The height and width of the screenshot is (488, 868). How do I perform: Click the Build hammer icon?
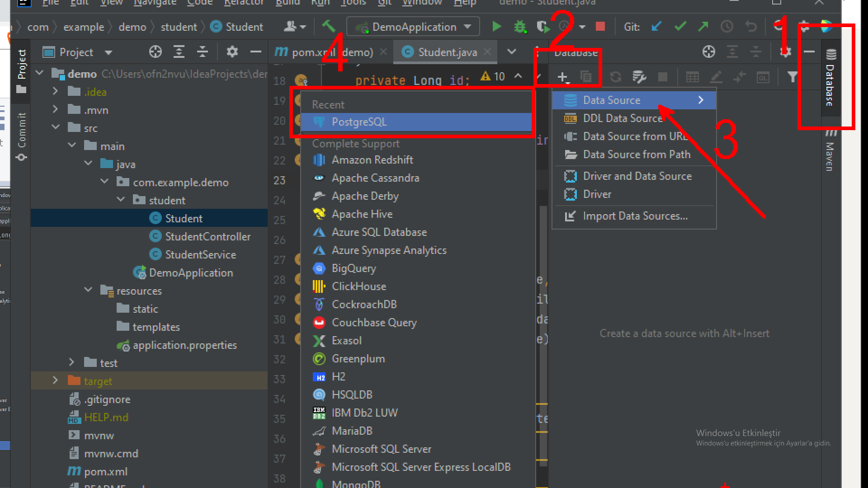[329, 26]
